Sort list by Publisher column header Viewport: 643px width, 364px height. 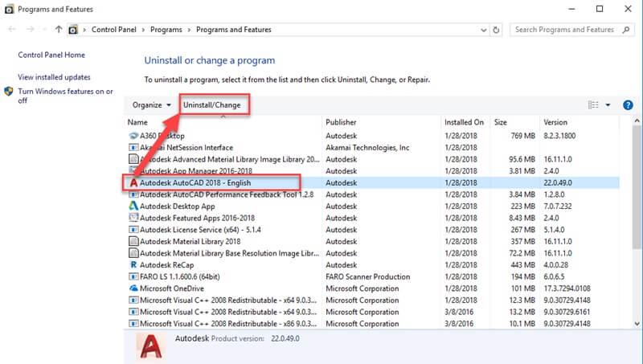[341, 122]
